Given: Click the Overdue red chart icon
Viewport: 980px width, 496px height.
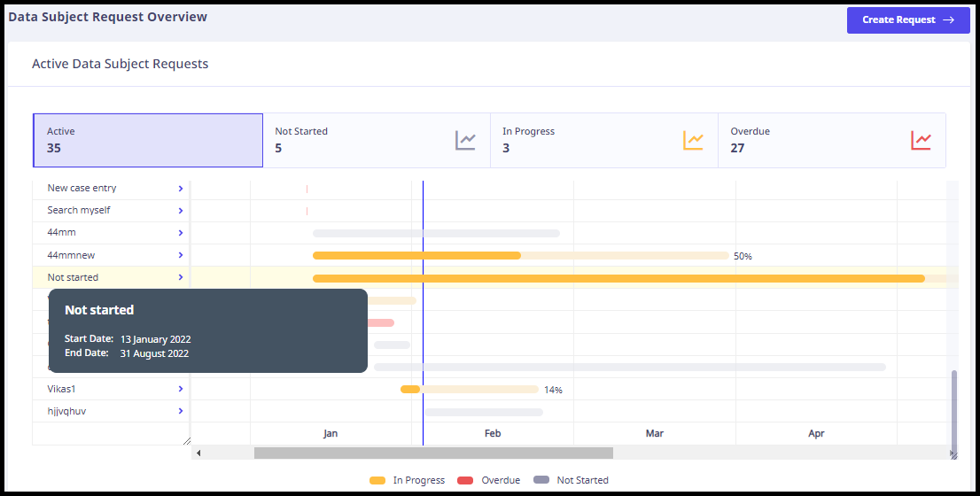Looking at the screenshot, I should tap(921, 141).
